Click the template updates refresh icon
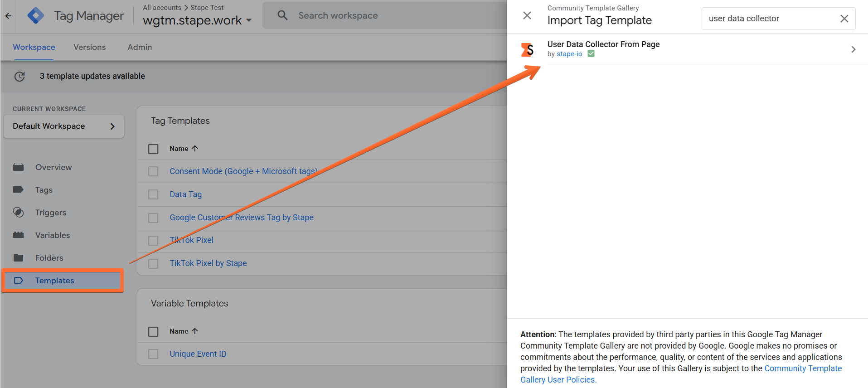Image resolution: width=868 pixels, height=388 pixels. tap(19, 77)
